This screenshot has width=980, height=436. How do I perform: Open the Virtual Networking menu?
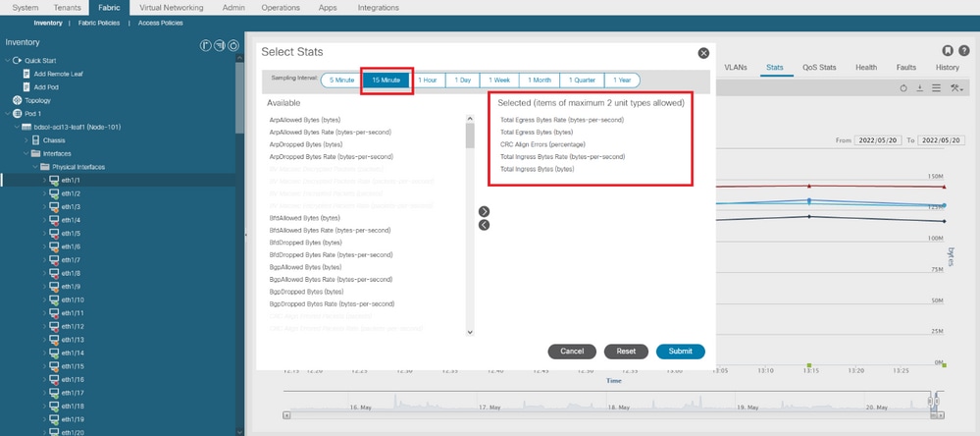(172, 8)
